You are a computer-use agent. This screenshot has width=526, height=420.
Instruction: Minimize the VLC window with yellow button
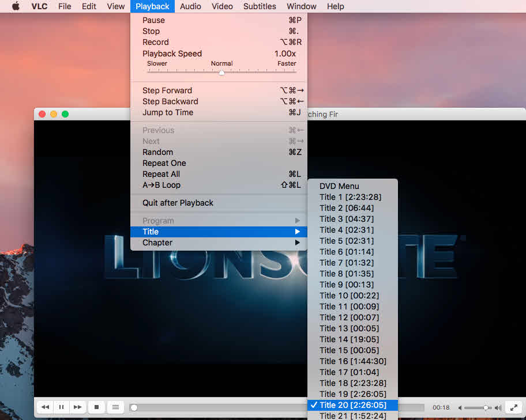coord(54,114)
